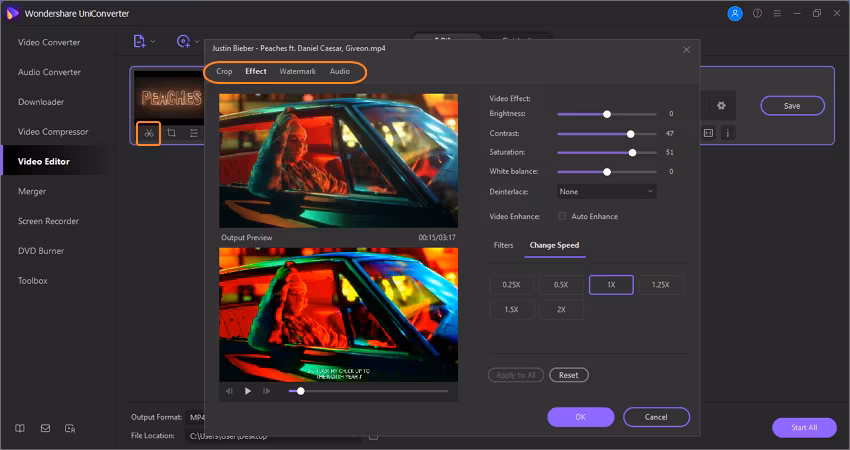Open the Watermark tab

pyautogui.click(x=298, y=71)
